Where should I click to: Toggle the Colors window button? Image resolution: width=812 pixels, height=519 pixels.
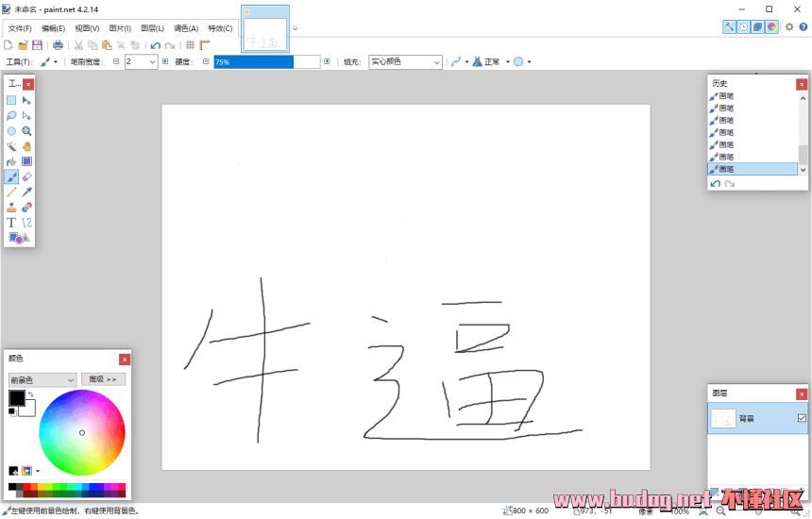pyautogui.click(x=771, y=27)
